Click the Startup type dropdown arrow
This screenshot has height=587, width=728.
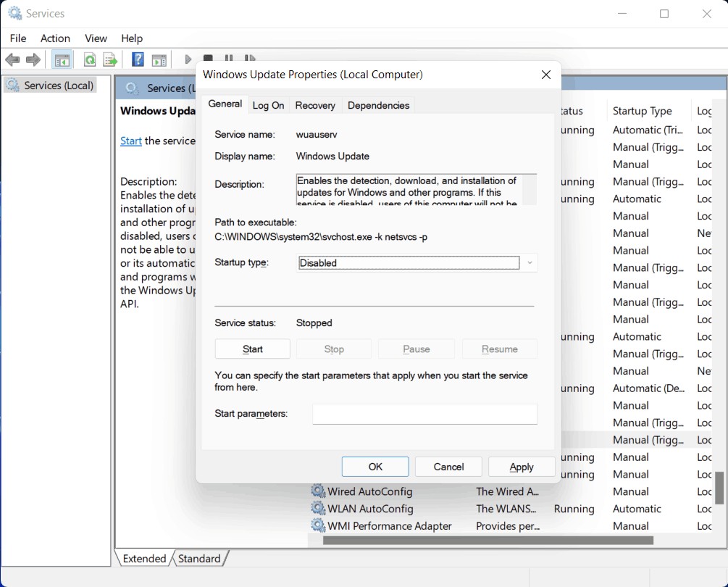[x=530, y=263]
